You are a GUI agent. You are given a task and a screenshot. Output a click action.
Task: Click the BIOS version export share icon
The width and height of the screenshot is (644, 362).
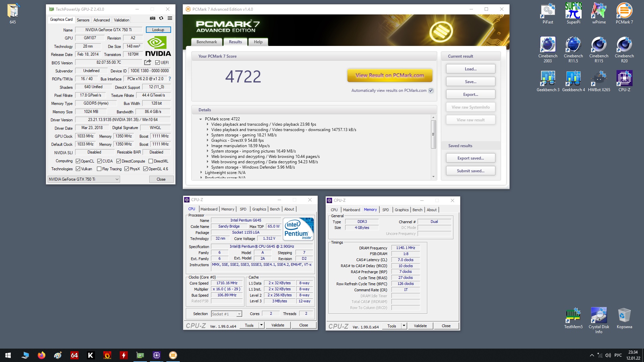tap(148, 62)
